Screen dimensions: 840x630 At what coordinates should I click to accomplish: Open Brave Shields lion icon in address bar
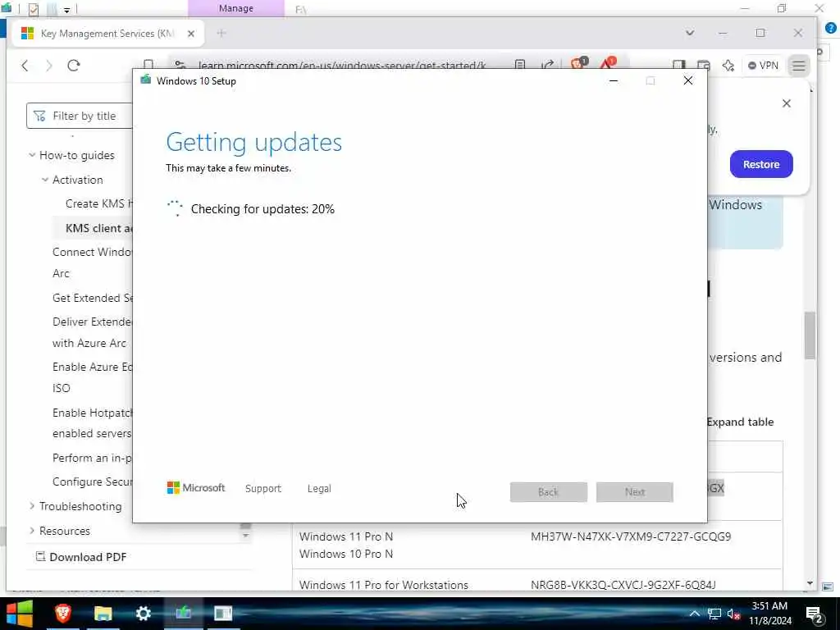coord(577,64)
